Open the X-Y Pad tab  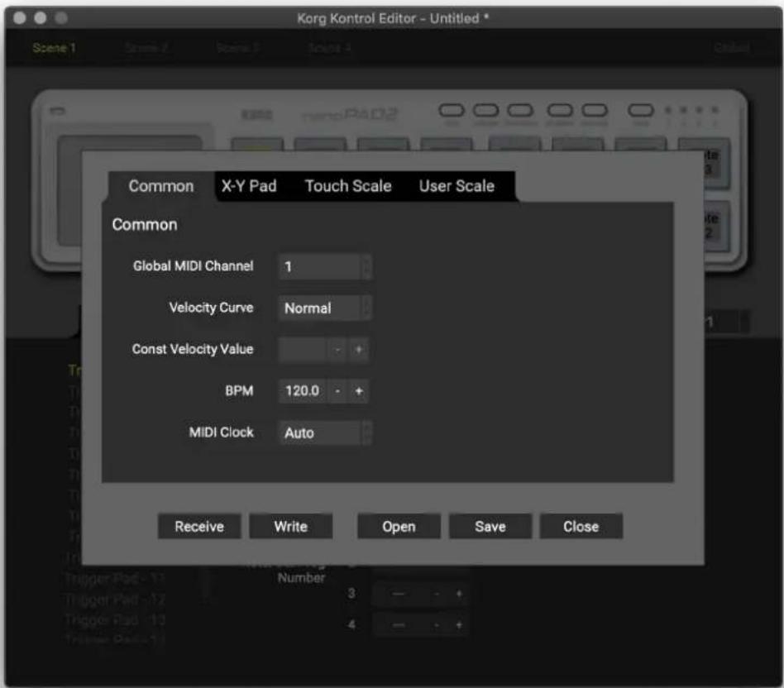tap(249, 186)
